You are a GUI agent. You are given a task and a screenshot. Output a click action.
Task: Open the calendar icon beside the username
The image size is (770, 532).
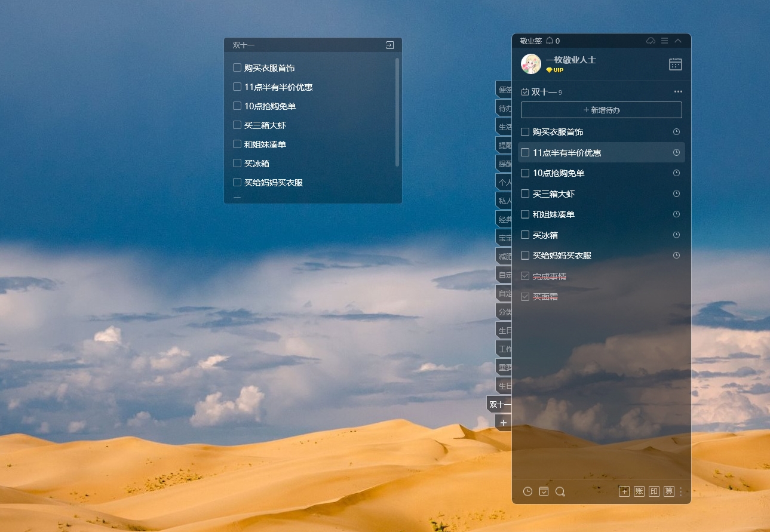[675, 64]
